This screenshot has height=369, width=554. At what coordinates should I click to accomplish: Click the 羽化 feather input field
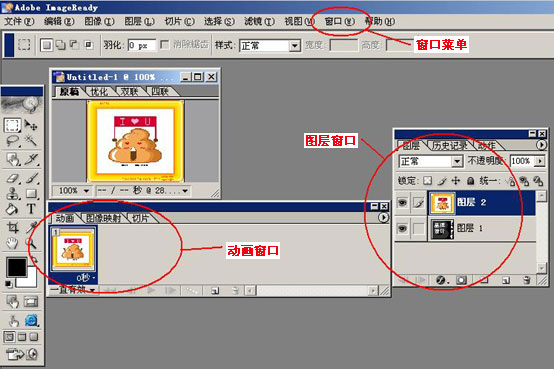142,45
